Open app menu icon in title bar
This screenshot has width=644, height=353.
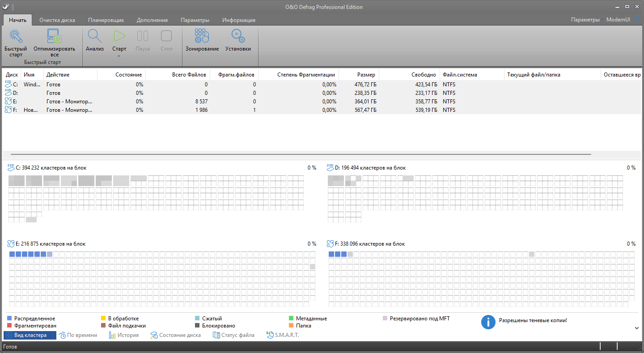[6, 7]
